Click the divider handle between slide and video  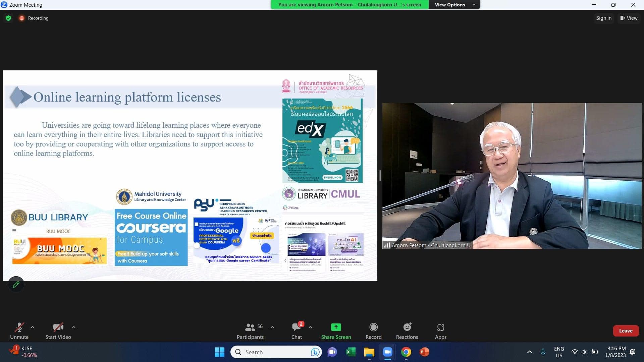coord(380,175)
